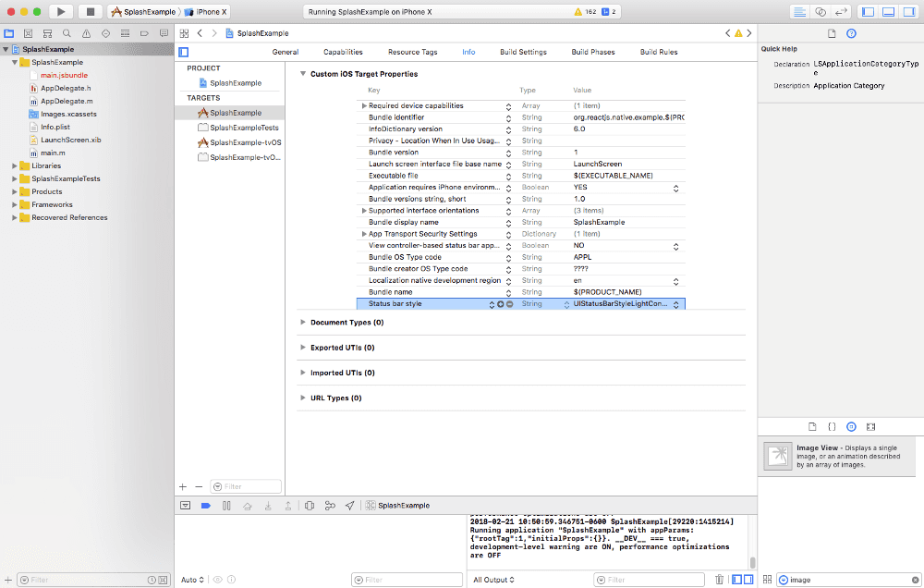Expand the URL Types section
This screenshot has width=924, height=588.
click(x=303, y=398)
